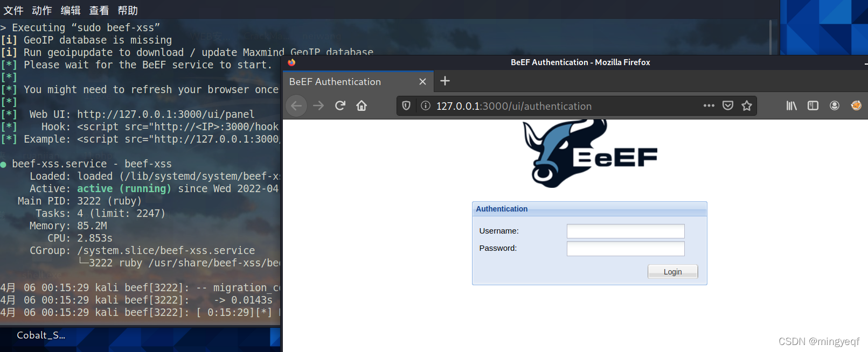Focus the Password input field
868x352 pixels.
point(626,249)
